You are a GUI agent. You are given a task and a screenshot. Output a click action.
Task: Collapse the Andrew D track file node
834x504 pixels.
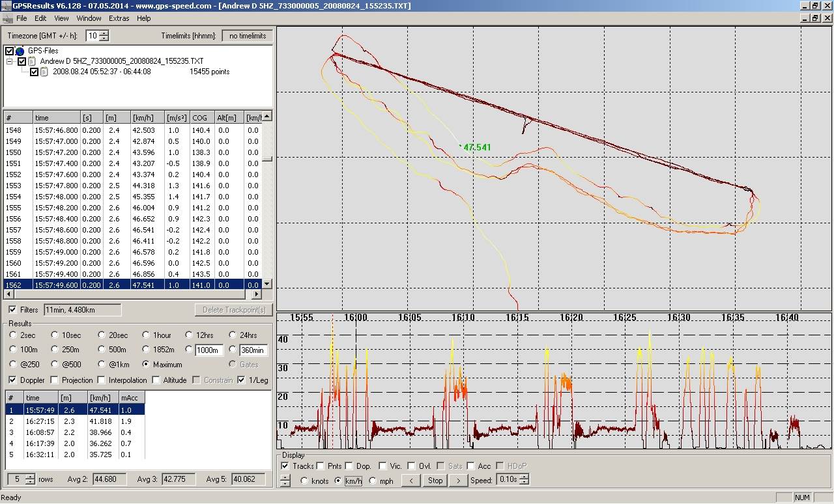click(x=10, y=61)
